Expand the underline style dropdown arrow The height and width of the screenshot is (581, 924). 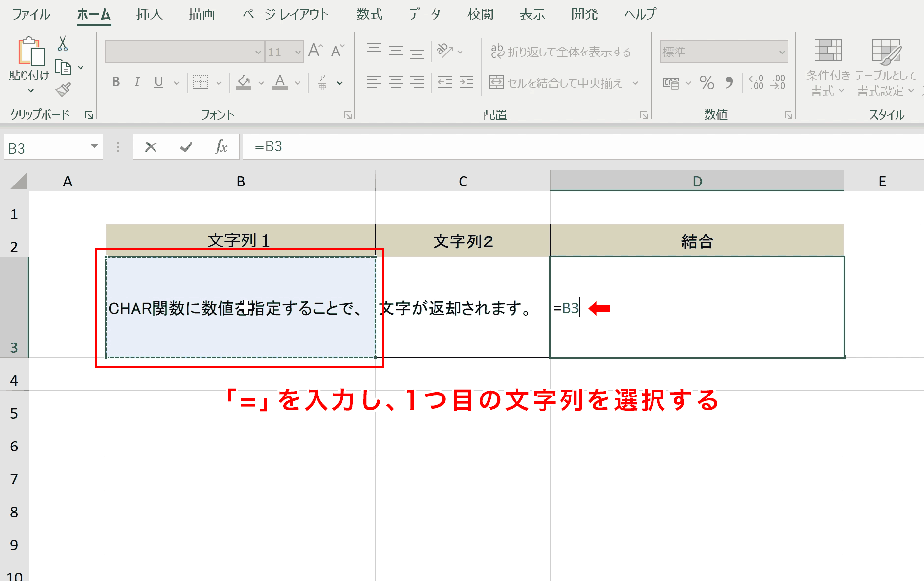(x=177, y=83)
